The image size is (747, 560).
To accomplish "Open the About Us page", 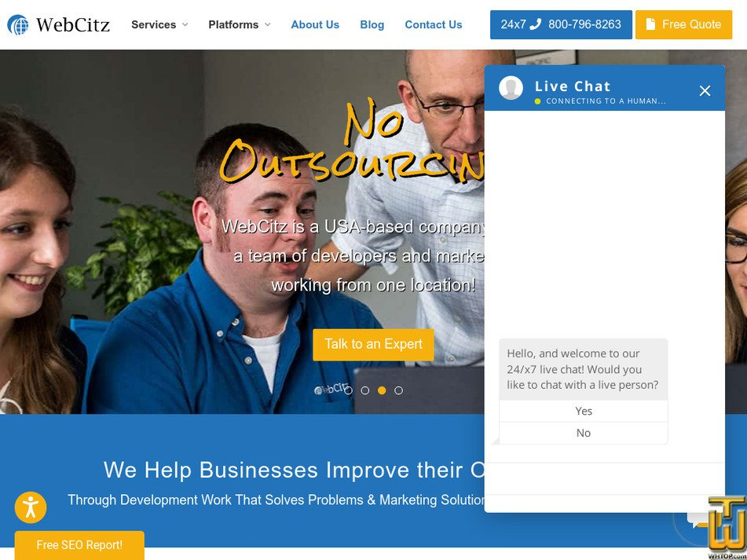I will [315, 25].
